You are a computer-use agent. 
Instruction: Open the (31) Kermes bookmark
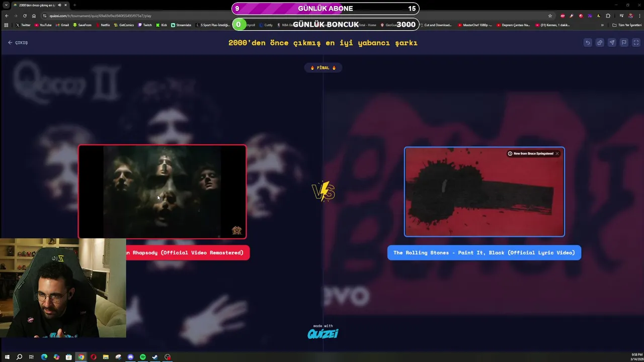tap(552, 25)
